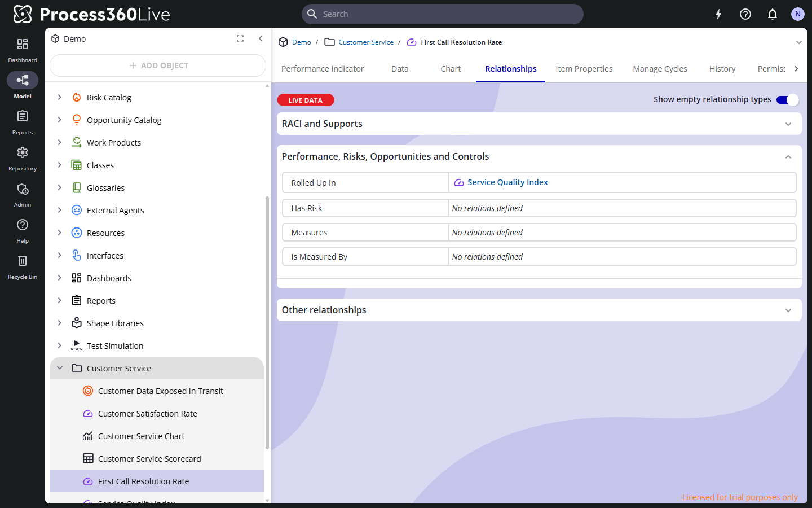Click the lightning bolt quick actions icon
Screen dimensions: 812x508
point(718,14)
